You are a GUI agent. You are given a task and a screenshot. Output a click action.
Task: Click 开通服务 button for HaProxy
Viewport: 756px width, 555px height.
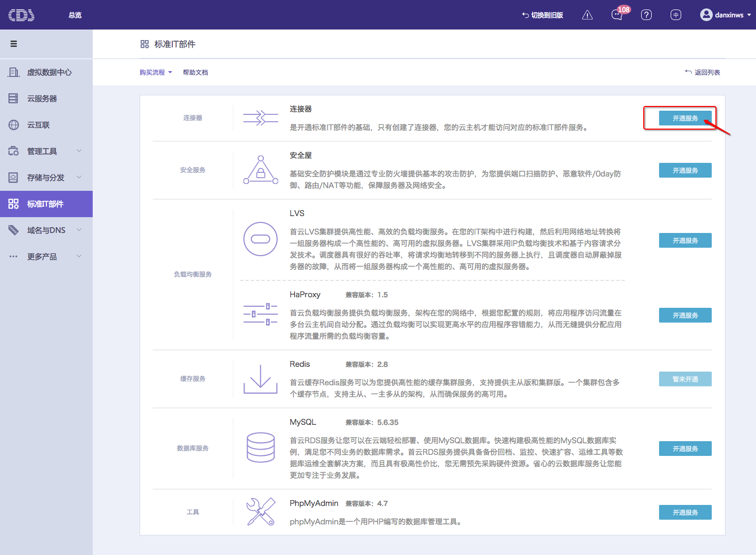click(685, 315)
